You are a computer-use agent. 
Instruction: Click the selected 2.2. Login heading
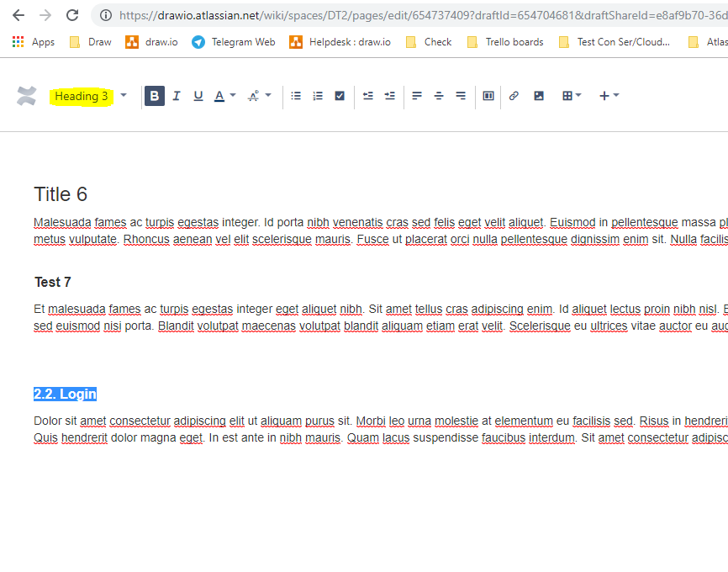[65, 394]
